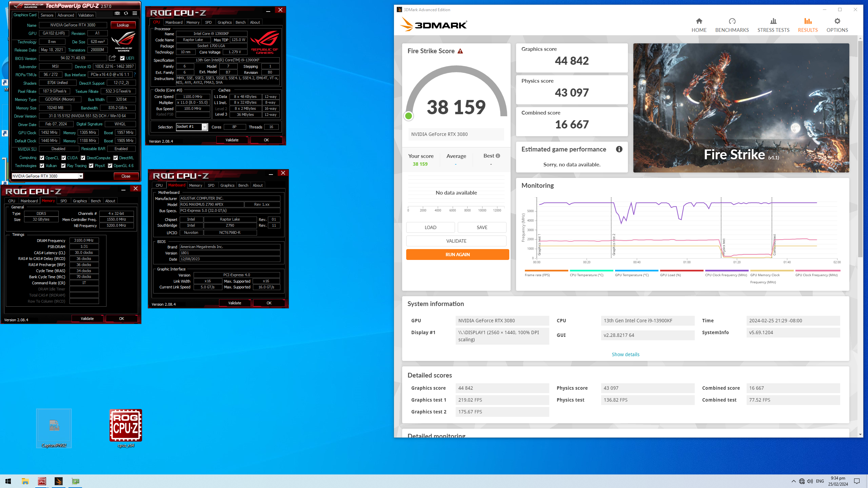The height and width of the screenshot is (488, 868).
Task: Open GPU-Z hamburger menu
Action: tap(135, 14)
